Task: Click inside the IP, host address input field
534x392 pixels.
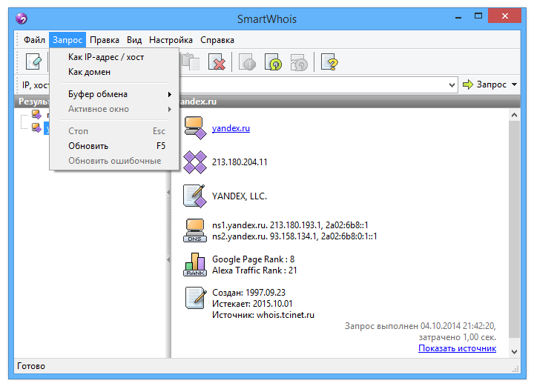Action: (313, 84)
